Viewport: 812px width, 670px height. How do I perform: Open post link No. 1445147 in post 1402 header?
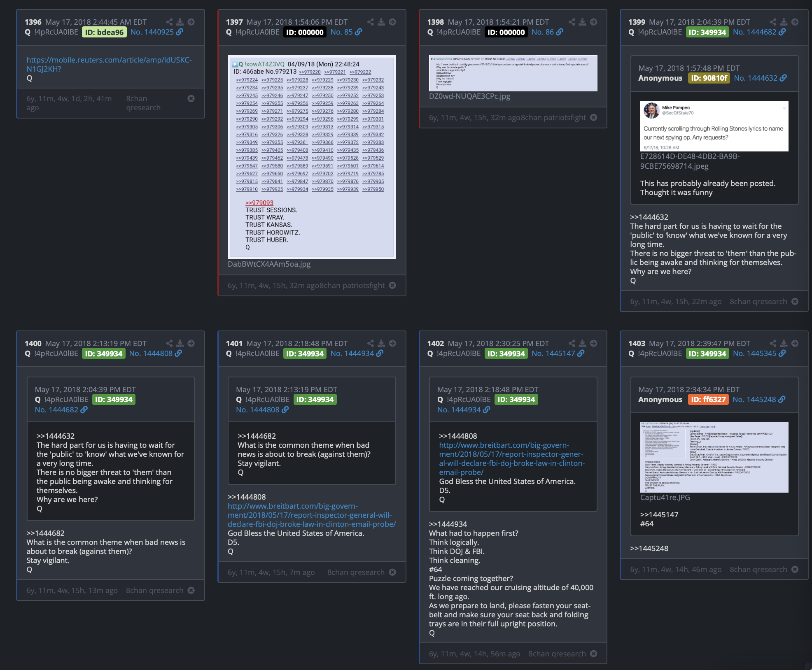(x=558, y=354)
